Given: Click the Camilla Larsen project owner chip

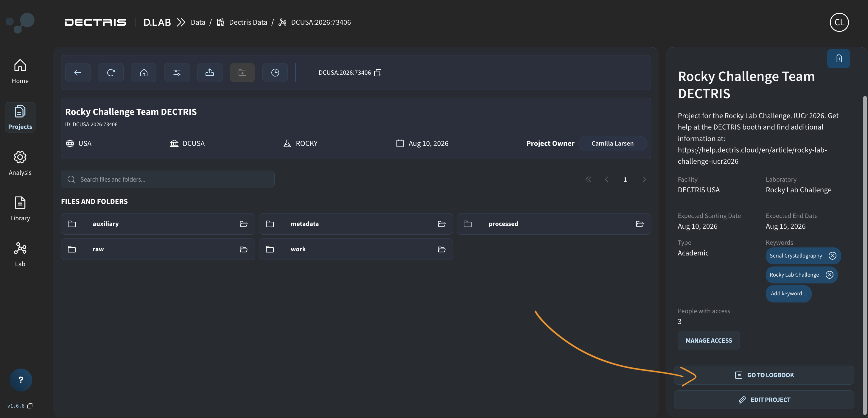Looking at the screenshot, I should pyautogui.click(x=612, y=144).
